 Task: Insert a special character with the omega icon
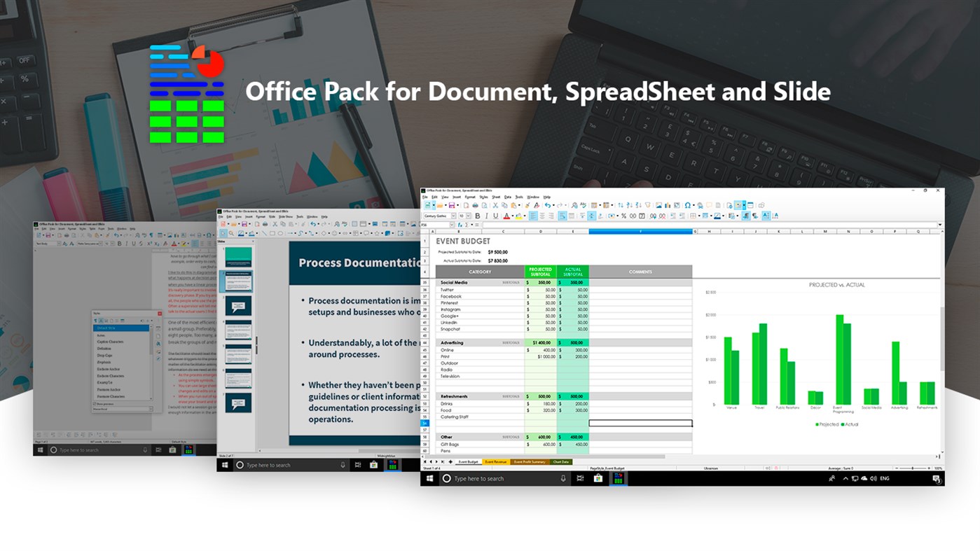point(688,204)
